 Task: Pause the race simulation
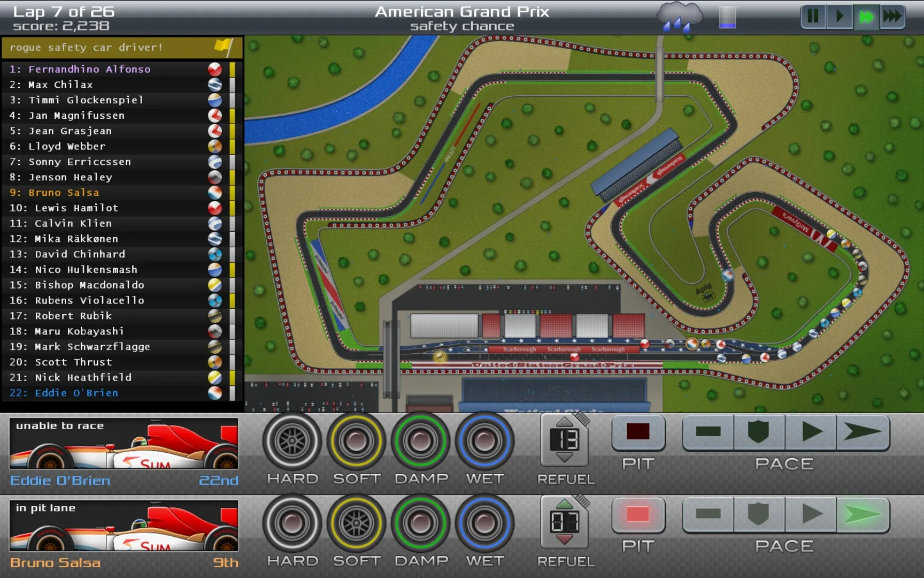812,16
